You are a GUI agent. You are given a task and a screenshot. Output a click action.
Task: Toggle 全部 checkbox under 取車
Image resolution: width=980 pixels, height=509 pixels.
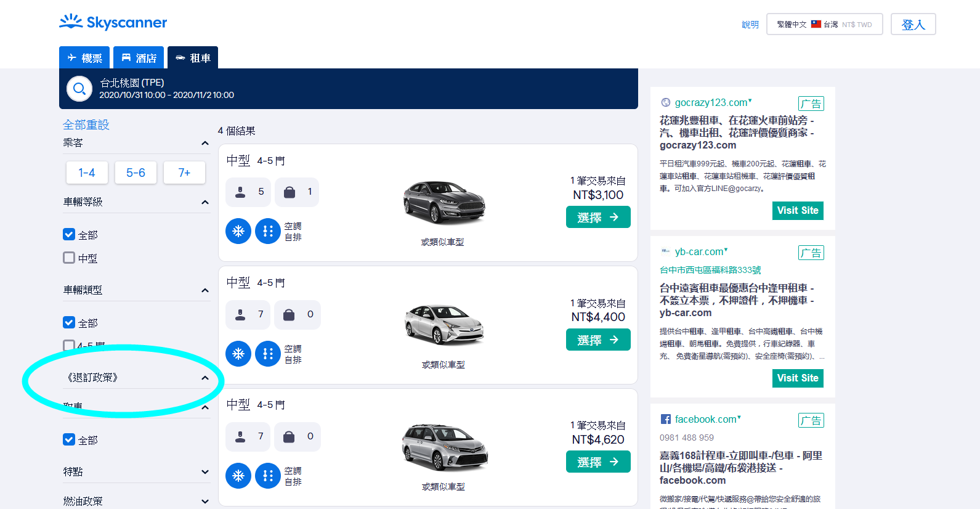click(x=69, y=439)
